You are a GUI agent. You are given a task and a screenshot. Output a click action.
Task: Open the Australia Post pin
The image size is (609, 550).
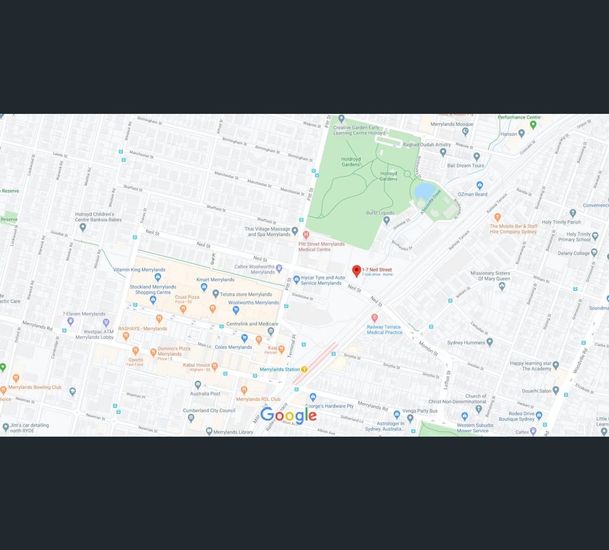198,385
